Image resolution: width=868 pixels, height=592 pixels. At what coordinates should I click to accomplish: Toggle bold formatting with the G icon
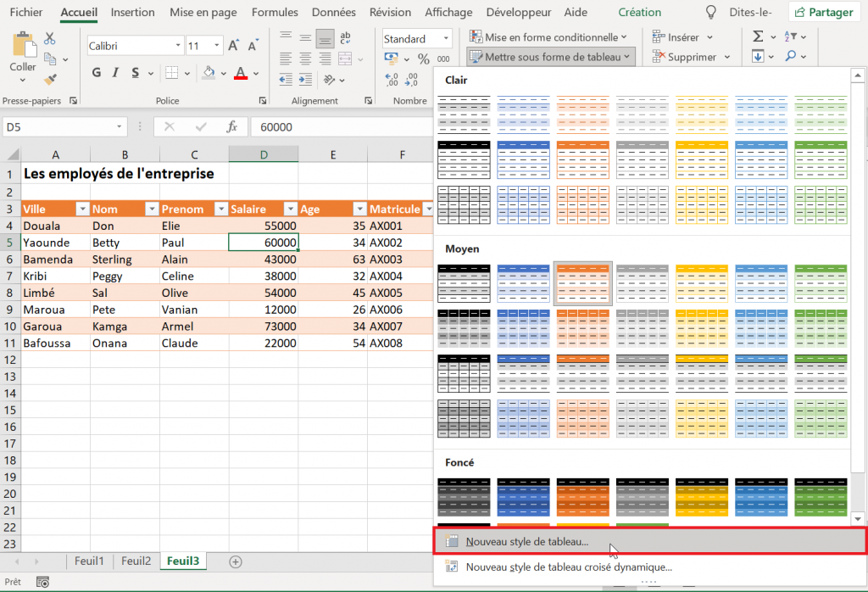click(x=96, y=74)
